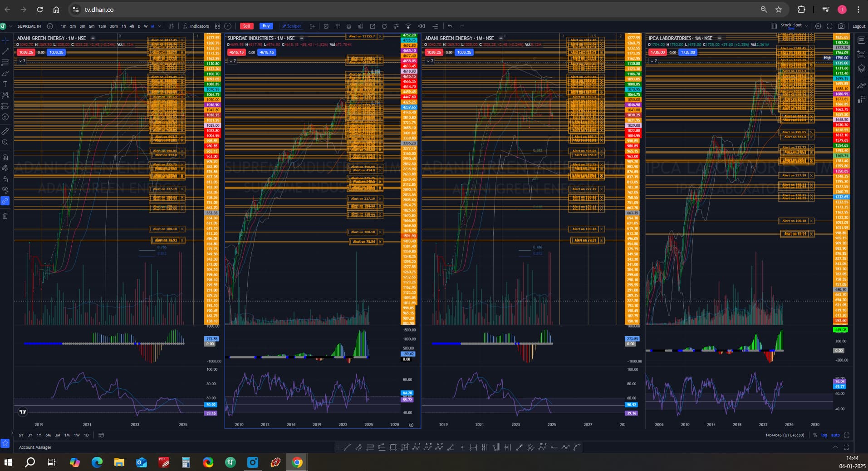Click the trash remove drawings icon
The width and height of the screenshot is (868, 471).
(5, 216)
